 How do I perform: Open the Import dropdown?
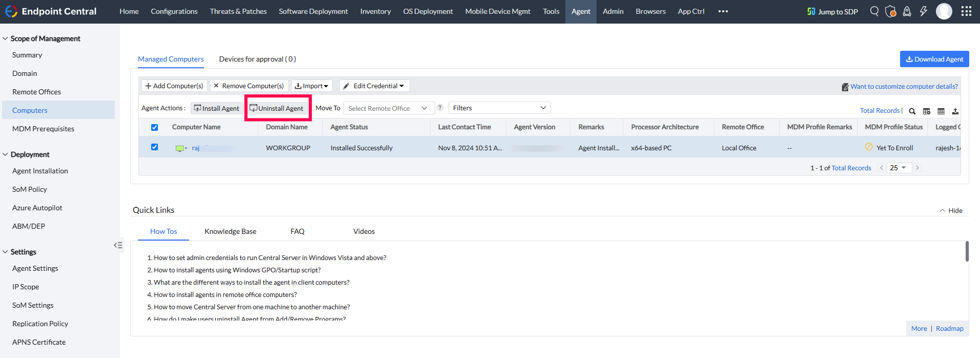pos(312,86)
